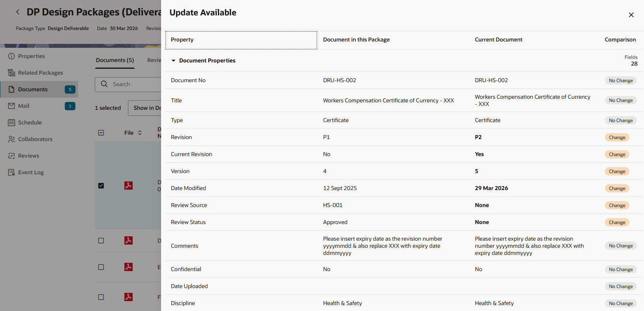Screen dimensions: 644x311
Task: Click the Related Packages sidebar icon
Action: [x=11, y=73]
